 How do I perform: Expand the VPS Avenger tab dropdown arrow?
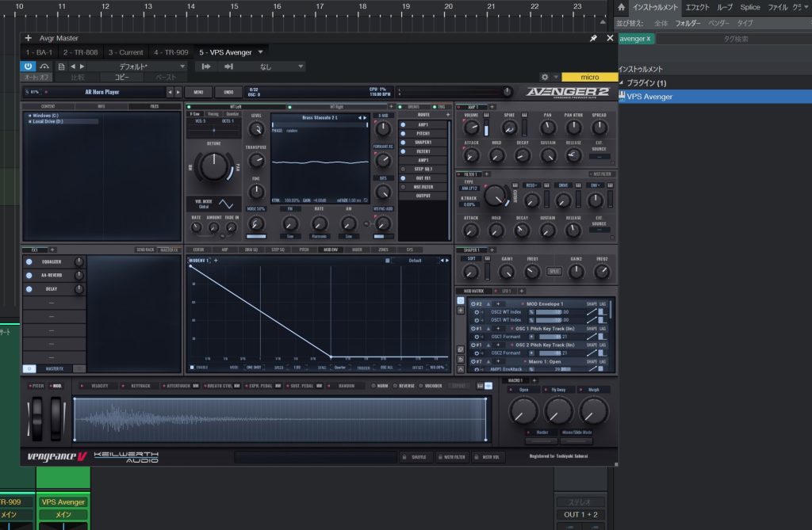pos(260,52)
